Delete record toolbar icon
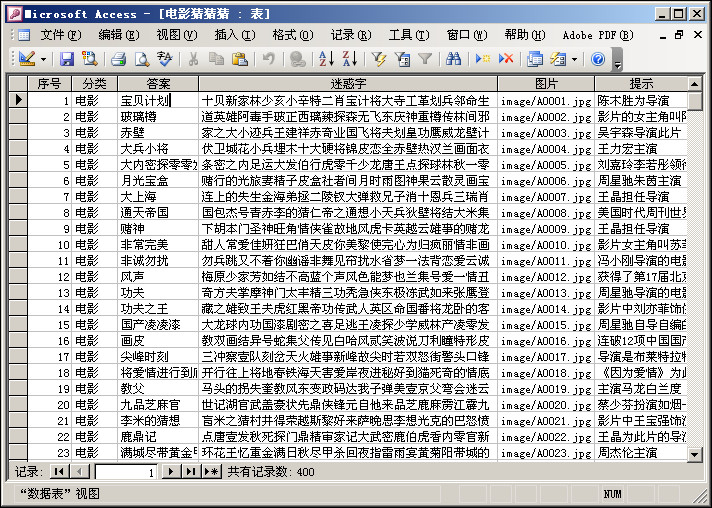Screen dimensions: 712x508 point(505,59)
